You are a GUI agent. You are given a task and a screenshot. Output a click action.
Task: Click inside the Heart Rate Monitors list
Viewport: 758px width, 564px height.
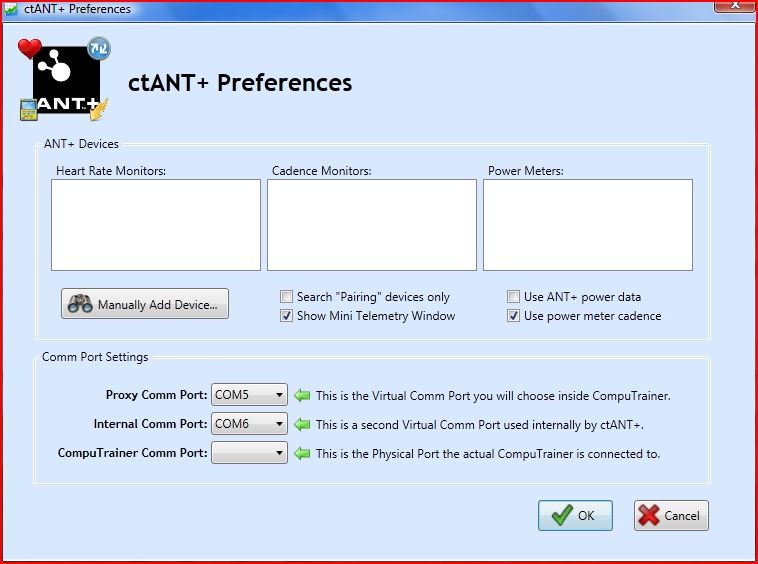coord(156,225)
